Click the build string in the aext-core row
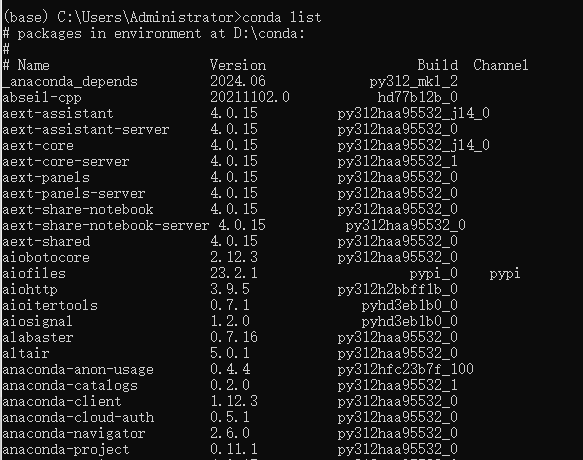This screenshot has height=460, width=583. pyautogui.click(x=413, y=145)
